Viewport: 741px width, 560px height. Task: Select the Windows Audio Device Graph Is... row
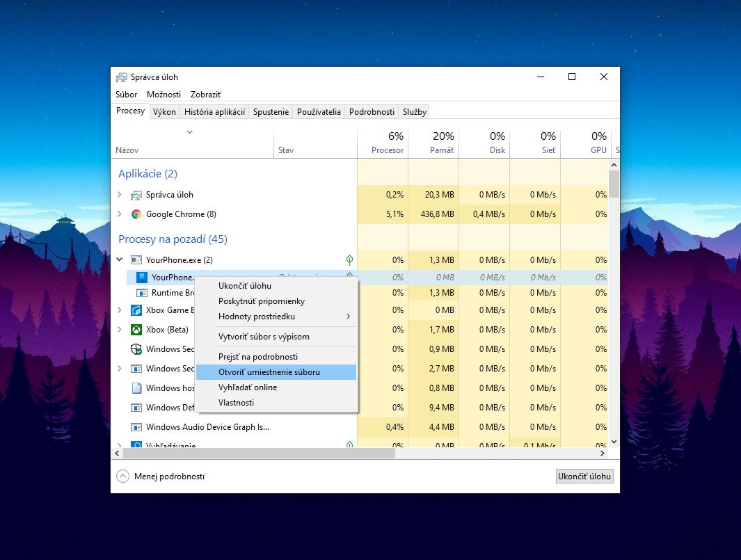(x=360, y=427)
